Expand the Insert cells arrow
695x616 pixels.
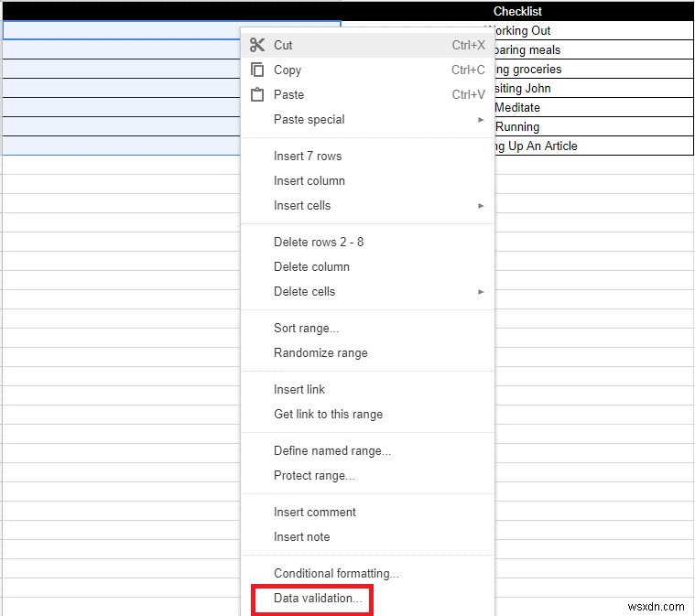pos(481,206)
